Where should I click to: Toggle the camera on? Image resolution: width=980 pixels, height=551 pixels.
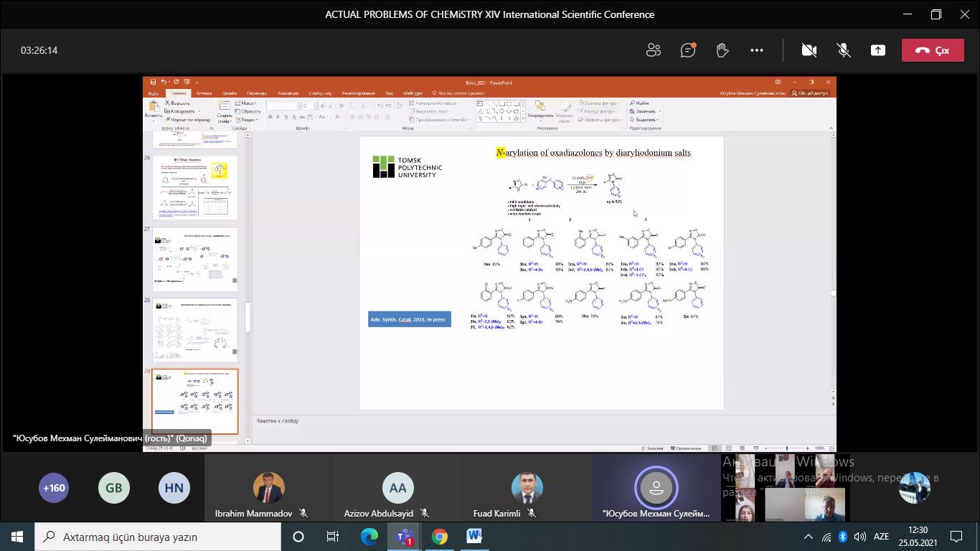tap(809, 50)
